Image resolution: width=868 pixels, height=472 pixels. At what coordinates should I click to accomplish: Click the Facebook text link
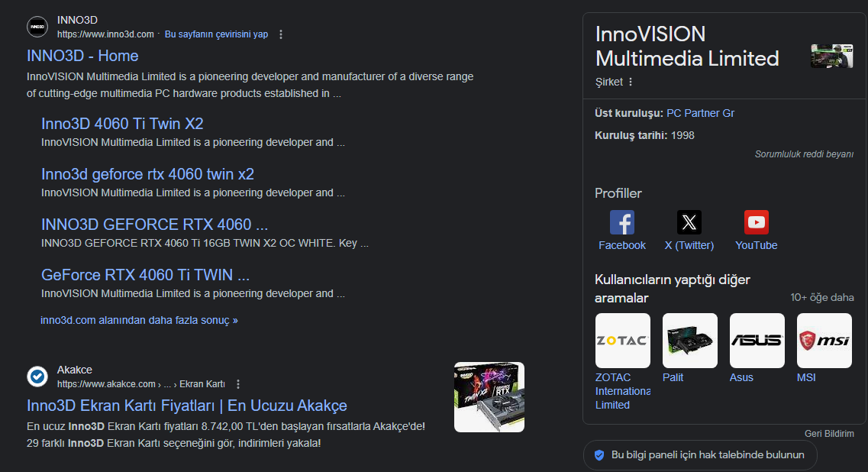[622, 245]
